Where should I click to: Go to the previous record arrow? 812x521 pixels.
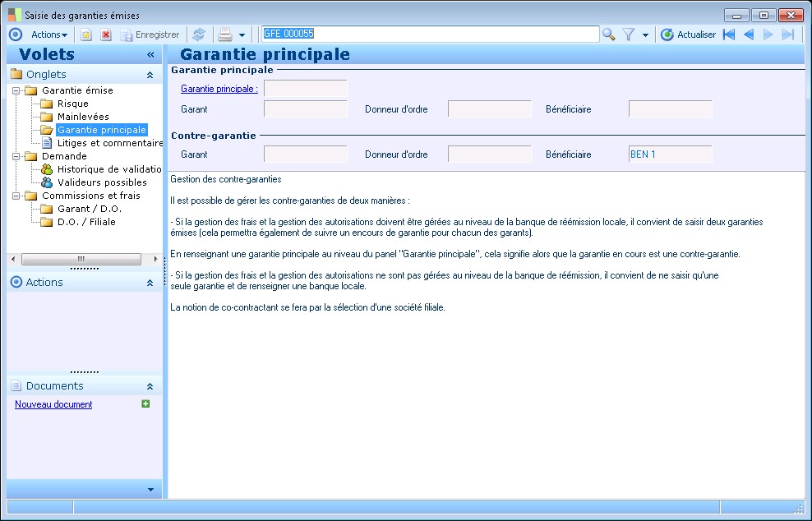749,35
